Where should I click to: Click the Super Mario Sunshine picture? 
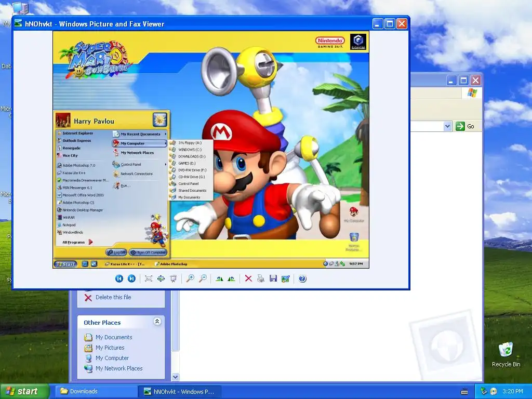pos(211,150)
